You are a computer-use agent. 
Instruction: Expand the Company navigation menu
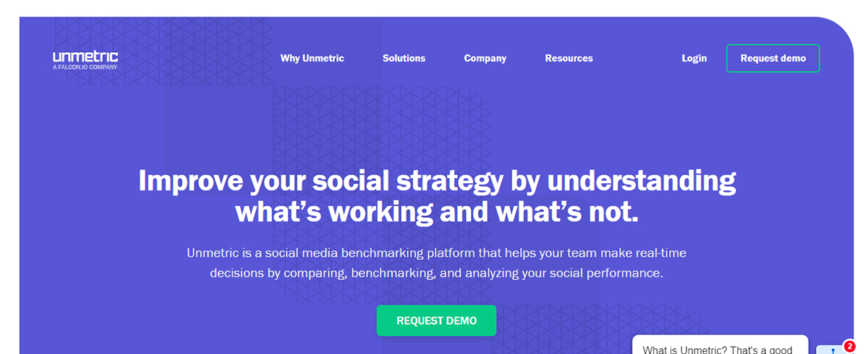point(485,59)
